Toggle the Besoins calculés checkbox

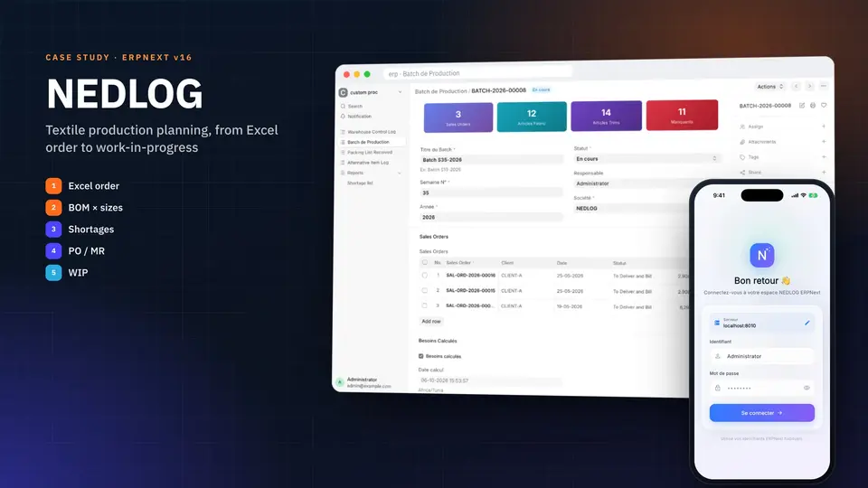click(x=421, y=356)
